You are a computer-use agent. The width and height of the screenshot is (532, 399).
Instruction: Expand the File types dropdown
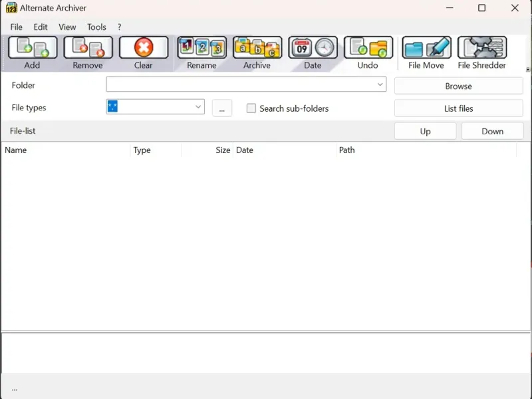(x=198, y=107)
